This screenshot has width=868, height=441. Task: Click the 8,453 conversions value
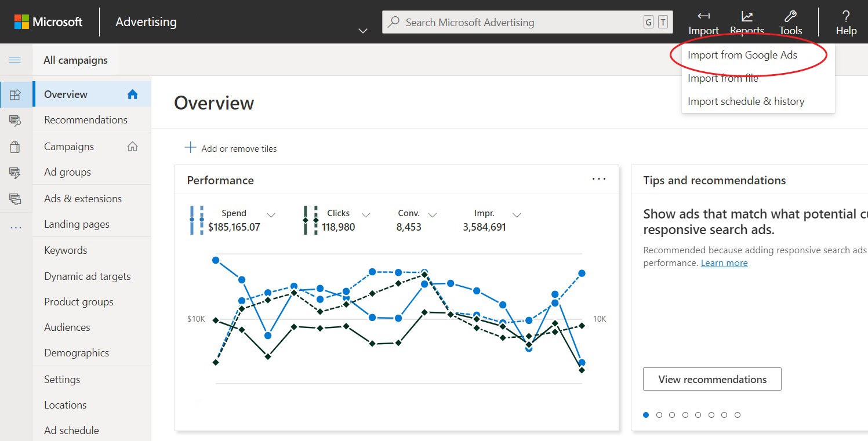point(409,227)
